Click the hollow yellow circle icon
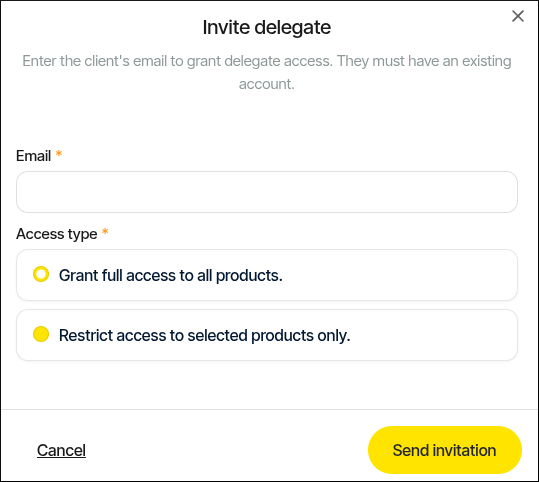539x482 pixels. click(x=41, y=274)
